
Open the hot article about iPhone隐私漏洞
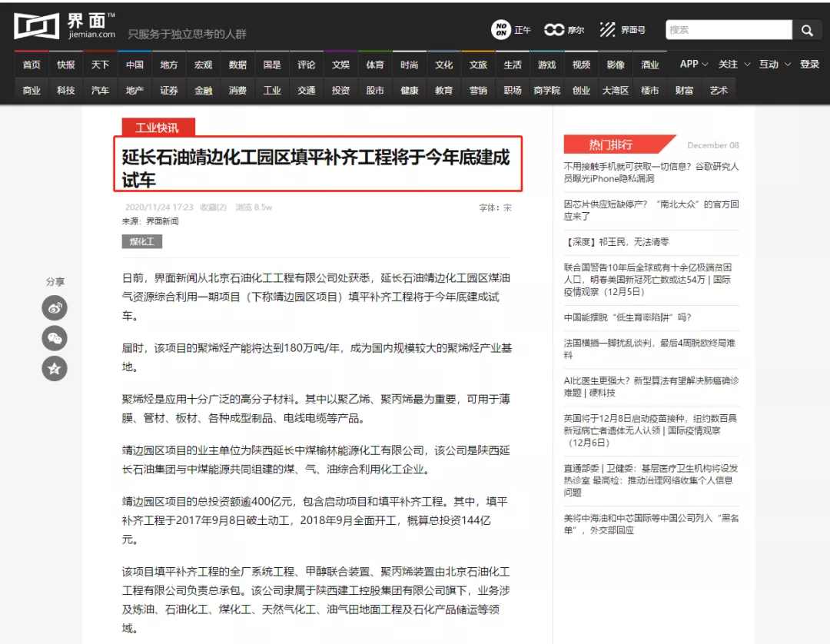[x=651, y=172]
